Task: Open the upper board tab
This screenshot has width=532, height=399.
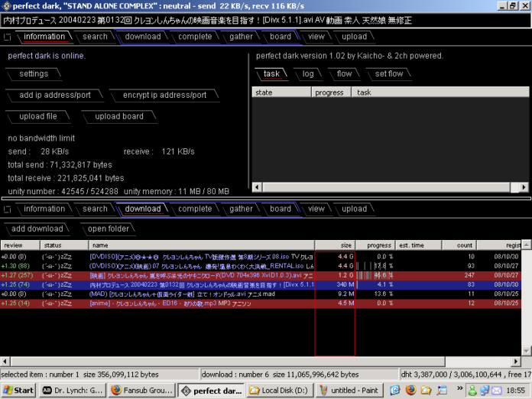Action: point(281,37)
